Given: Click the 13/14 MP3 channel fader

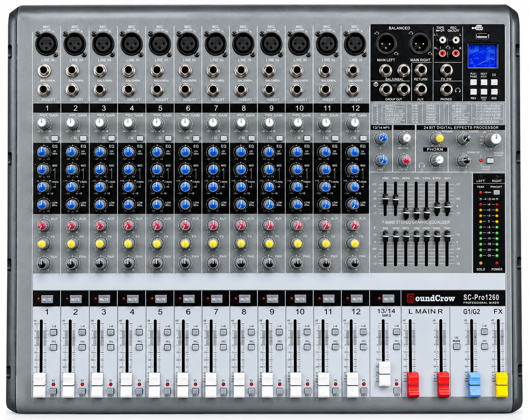Looking at the screenshot, I should coord(384,374).
